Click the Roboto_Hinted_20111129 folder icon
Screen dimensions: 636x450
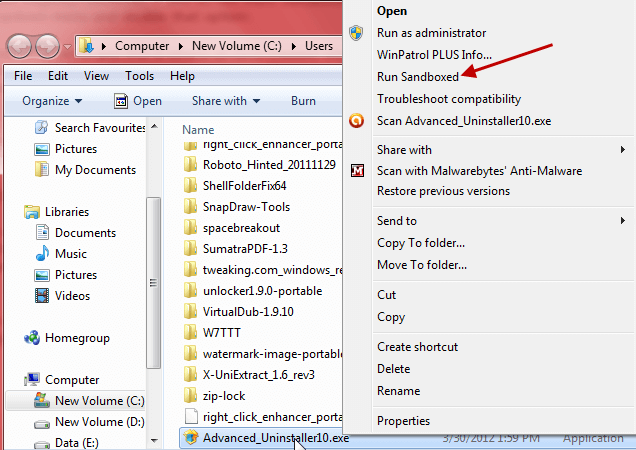pos(190,165)
